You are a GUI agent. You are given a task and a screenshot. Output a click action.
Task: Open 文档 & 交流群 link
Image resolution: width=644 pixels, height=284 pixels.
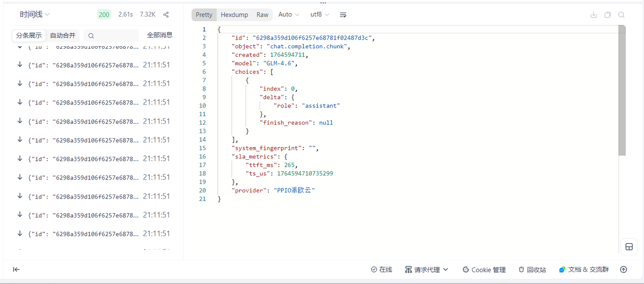584,269
